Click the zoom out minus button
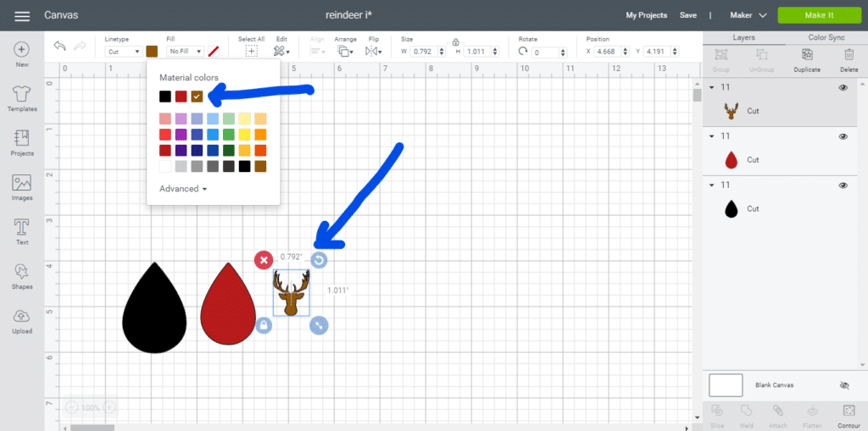The height and width of the screenshot is (431, 868). 72,408
